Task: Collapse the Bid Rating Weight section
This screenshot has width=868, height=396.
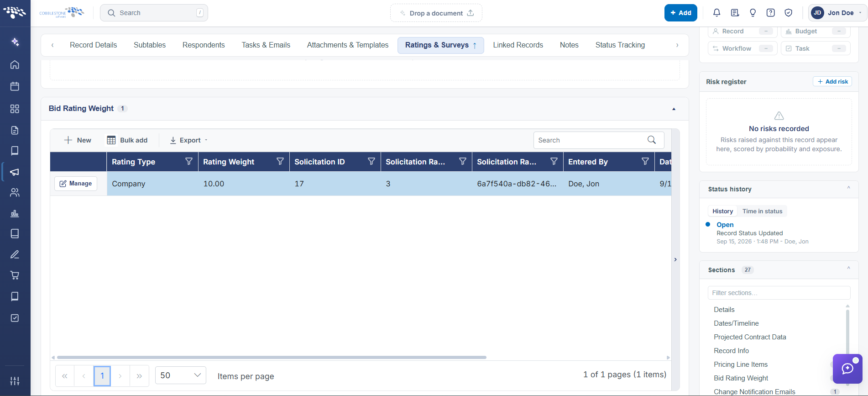Action: [x=674, y=109]
